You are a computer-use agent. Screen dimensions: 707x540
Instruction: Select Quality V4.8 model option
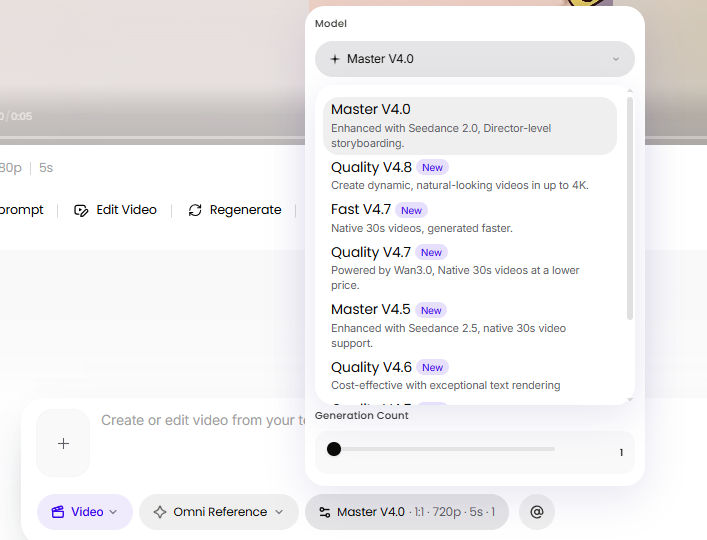(x=470, y=176)
